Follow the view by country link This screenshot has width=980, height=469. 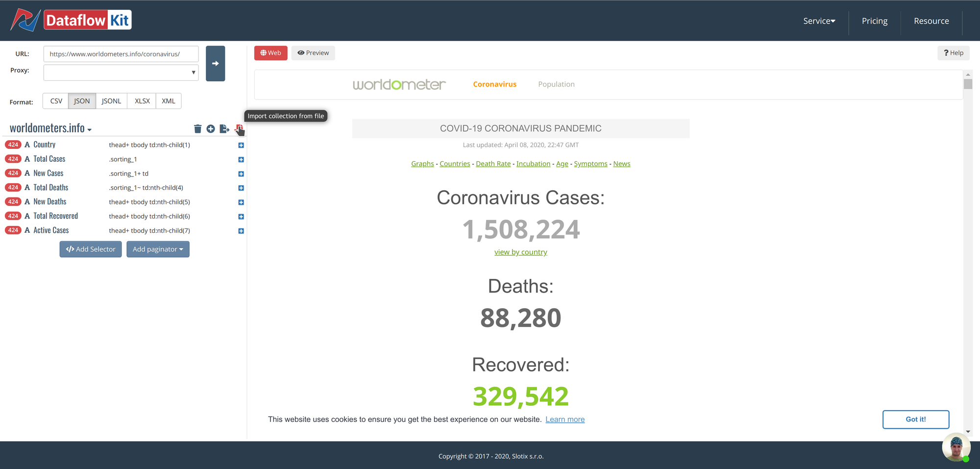coord(520,252)
